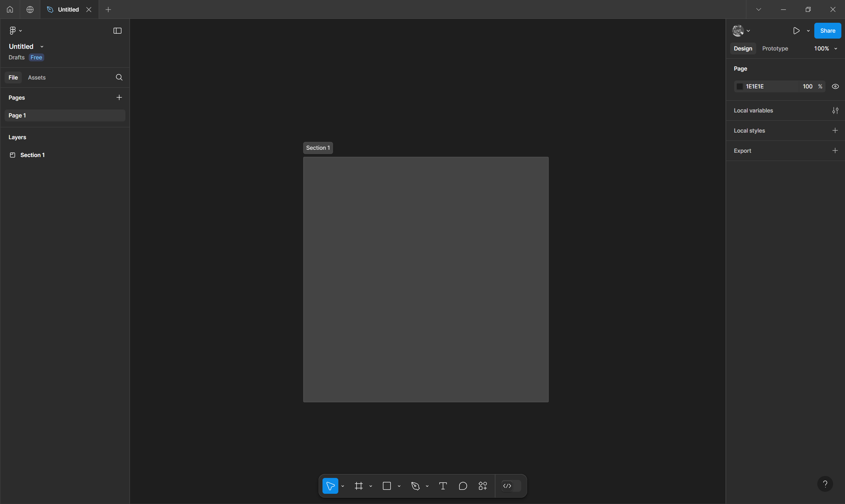Select Section 1 in Layers list
This screenshot has height=504, width=845.
tap(32, 155)
